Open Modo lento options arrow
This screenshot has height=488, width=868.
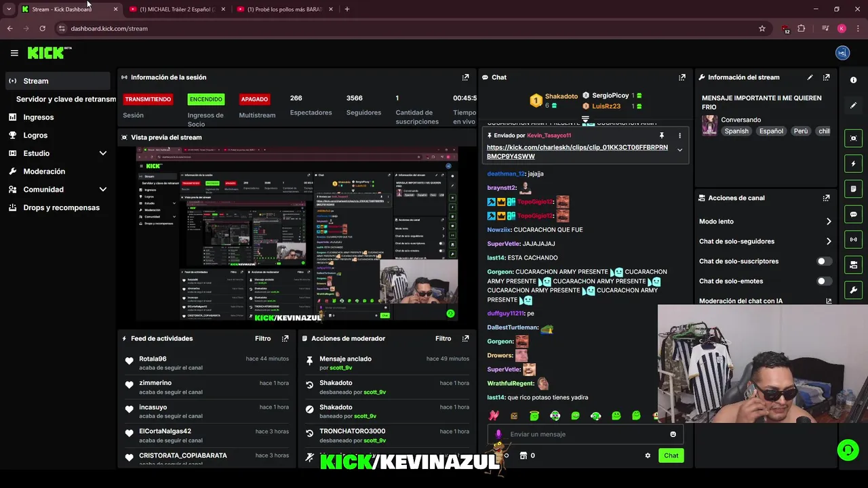click(x=828, y=222)
